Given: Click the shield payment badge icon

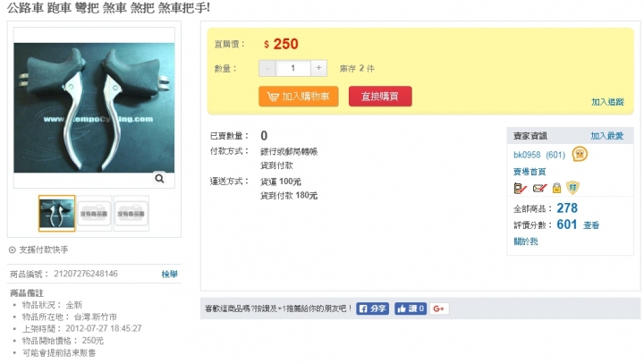Looking at the screenshot, I should pyautogui.click(x=572, y=188).
